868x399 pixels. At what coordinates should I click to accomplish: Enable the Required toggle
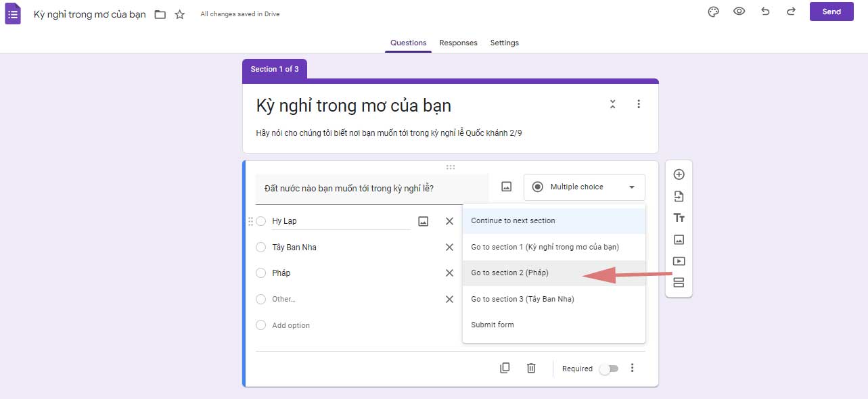pyautogui.click(x=608, y=369)
